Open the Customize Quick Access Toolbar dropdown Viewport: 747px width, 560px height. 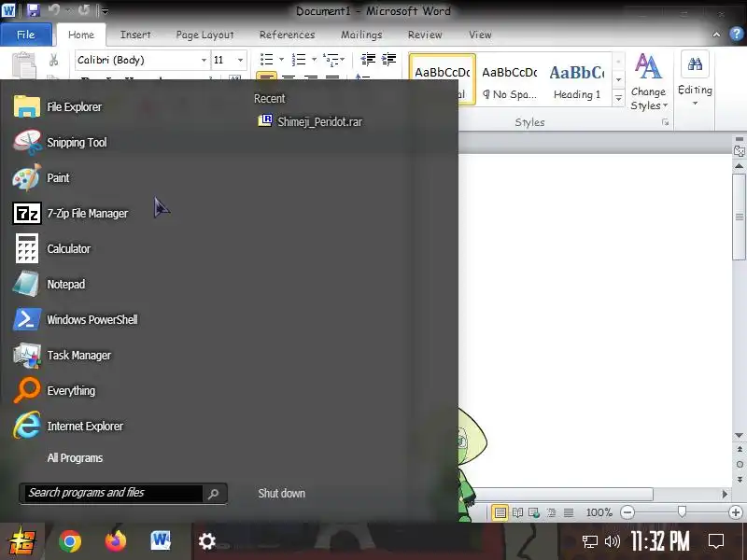(x=106, y=10)
